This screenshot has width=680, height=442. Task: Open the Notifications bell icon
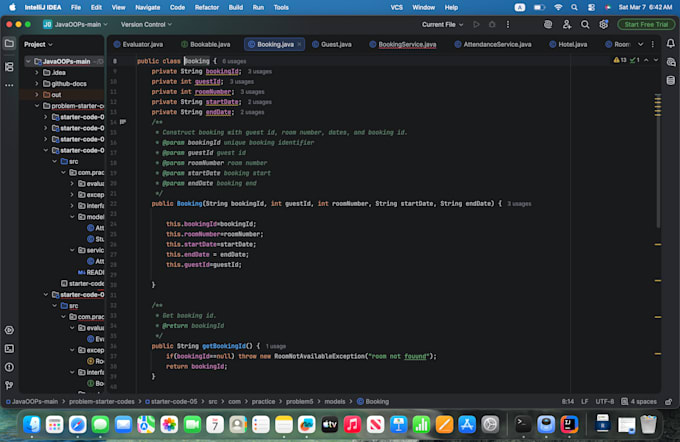click(x=670, y=44)
